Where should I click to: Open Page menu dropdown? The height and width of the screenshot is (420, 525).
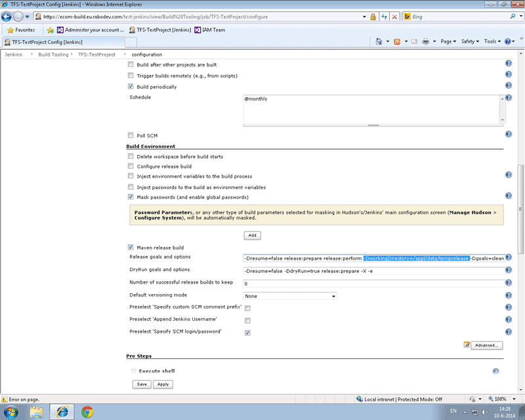(448, 41)
